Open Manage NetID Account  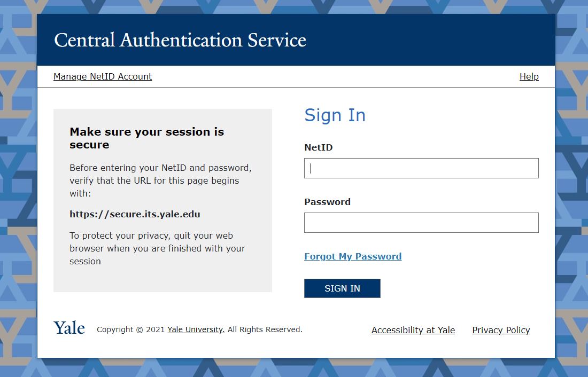pos(102,76)
